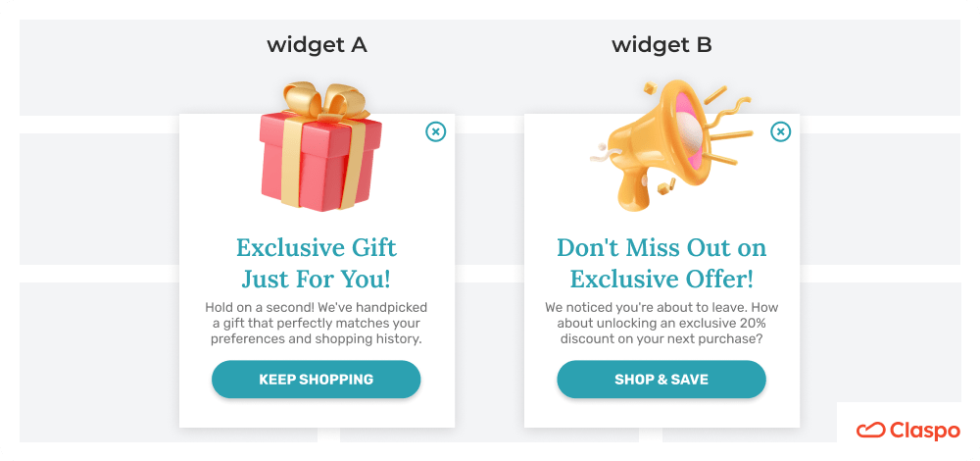Screen dimensions: 980x461
Task: Select the 'widget A' label
Action: pyautogui.click(x=317, y=45)
